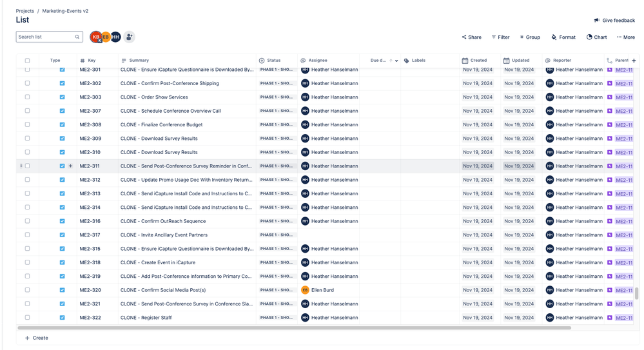Click the Give feedback megaphone icon

point(596,20)
